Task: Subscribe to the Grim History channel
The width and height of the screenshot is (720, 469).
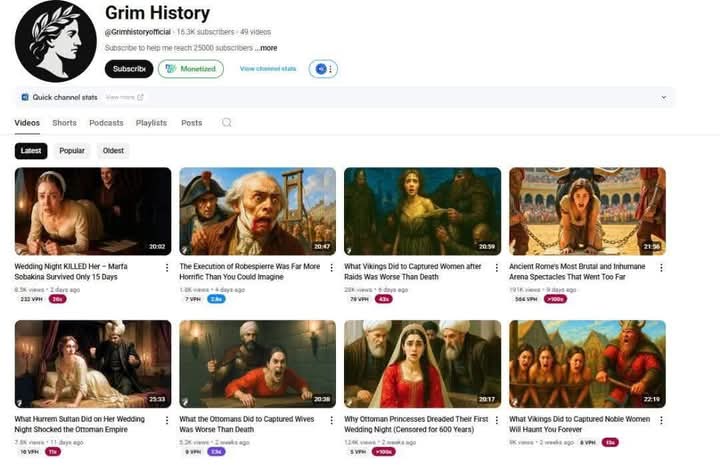Action: pyautogui.click(x=129, y=69)
